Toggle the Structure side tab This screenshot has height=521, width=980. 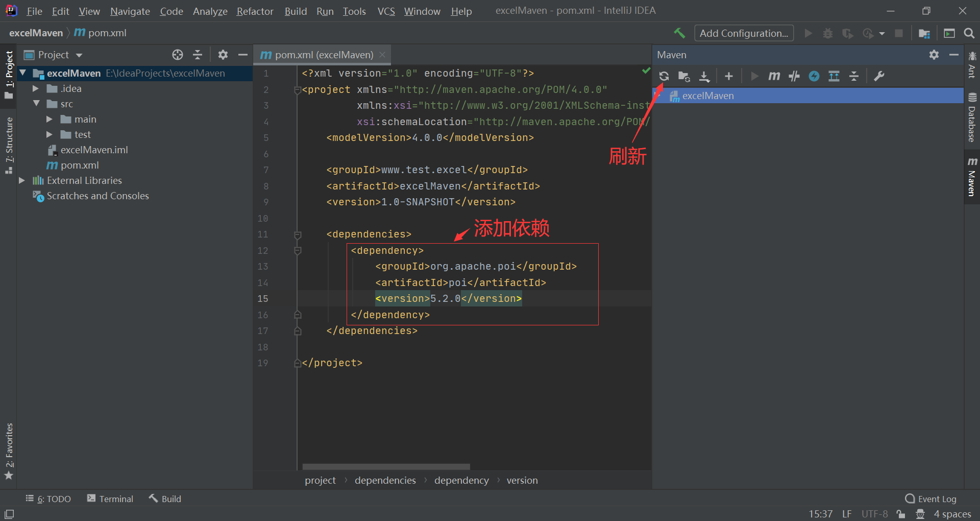pyautogui.click(x=9, y=145)
